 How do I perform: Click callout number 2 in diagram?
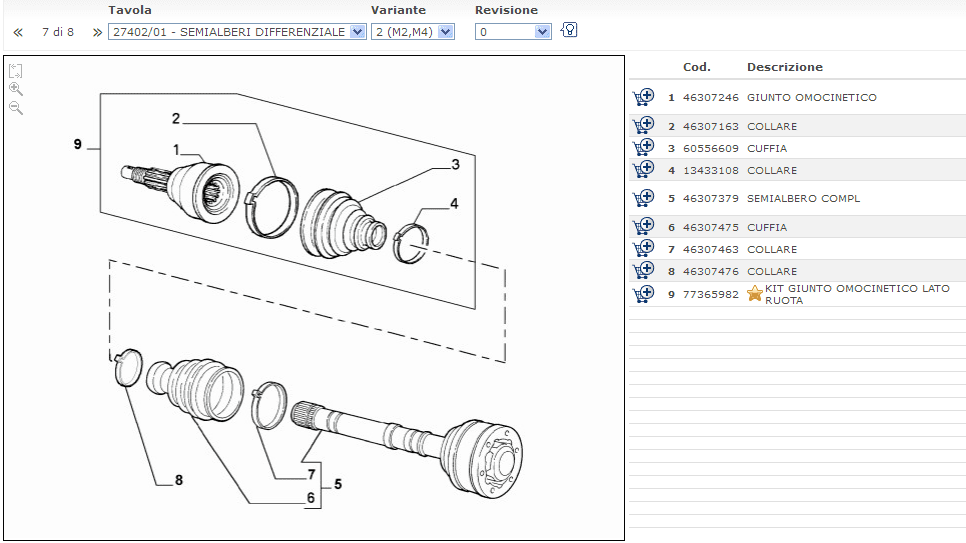176,118
